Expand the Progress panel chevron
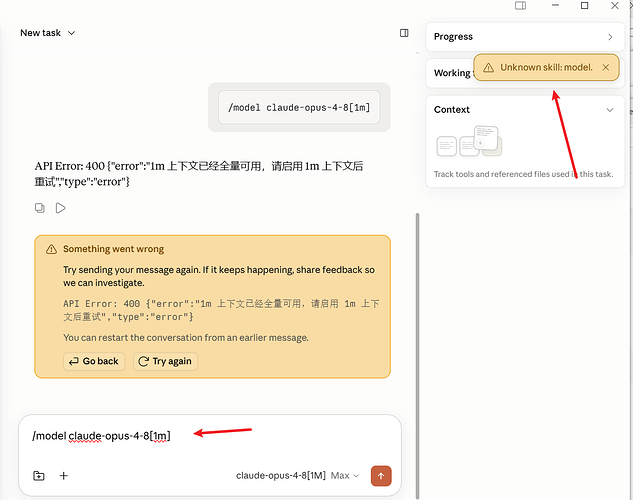Image resolution: width=633 pixels, height=500 pixels. point(610,37)
